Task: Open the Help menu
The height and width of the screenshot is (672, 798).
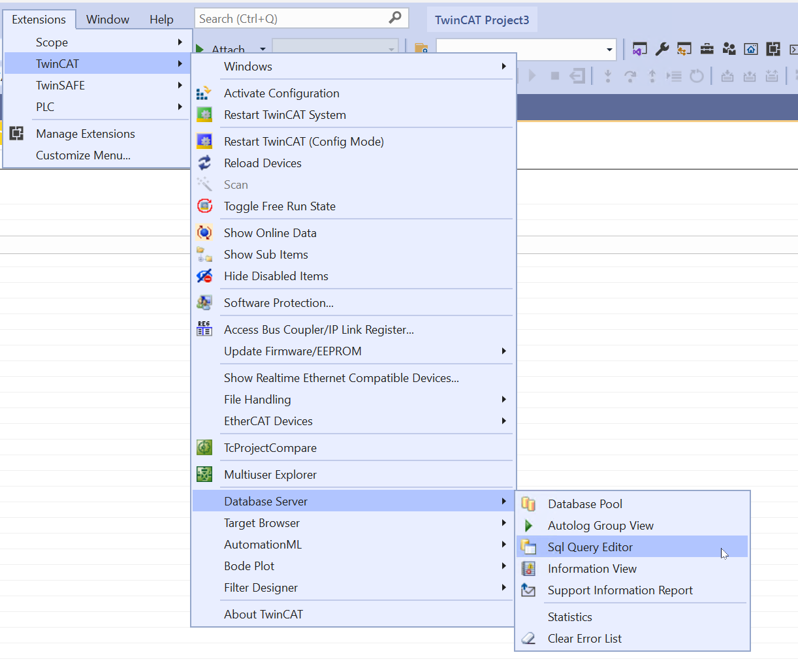Action: 161,20
